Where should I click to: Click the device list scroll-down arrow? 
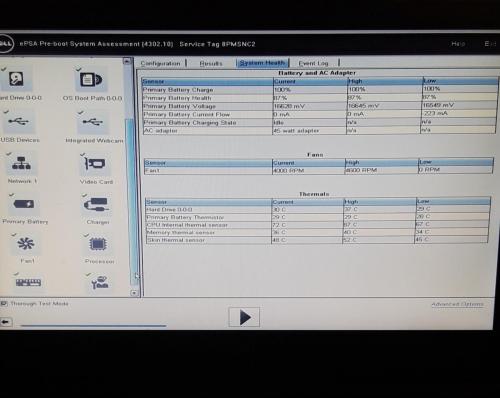pos(134,293)
